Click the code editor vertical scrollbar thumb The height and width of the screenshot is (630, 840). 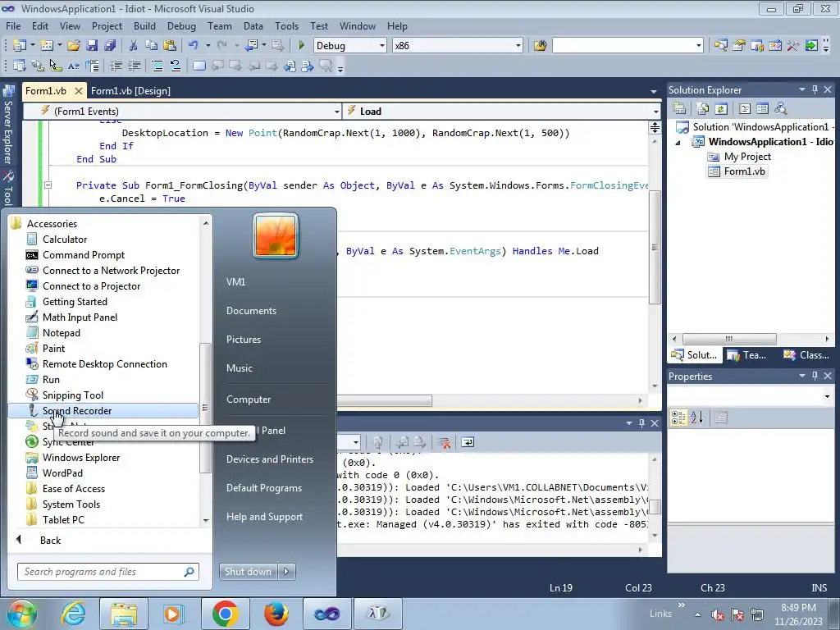[655, 247]
